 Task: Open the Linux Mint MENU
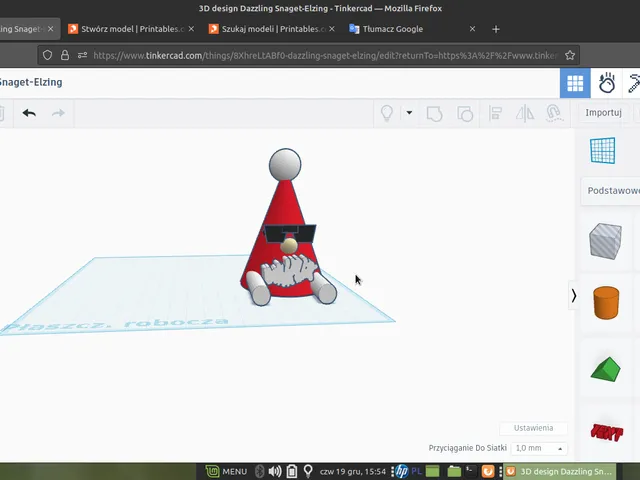(x=226, y=471)
